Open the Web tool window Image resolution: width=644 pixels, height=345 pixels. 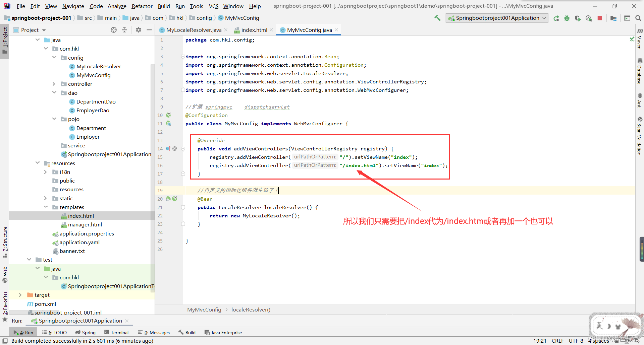click(5, 275)
